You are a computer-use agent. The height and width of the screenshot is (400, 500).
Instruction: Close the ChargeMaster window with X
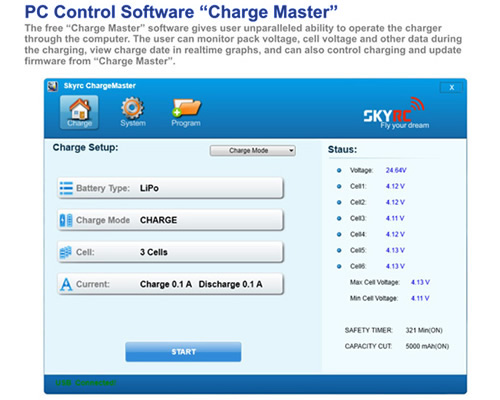tap(452, 87)
